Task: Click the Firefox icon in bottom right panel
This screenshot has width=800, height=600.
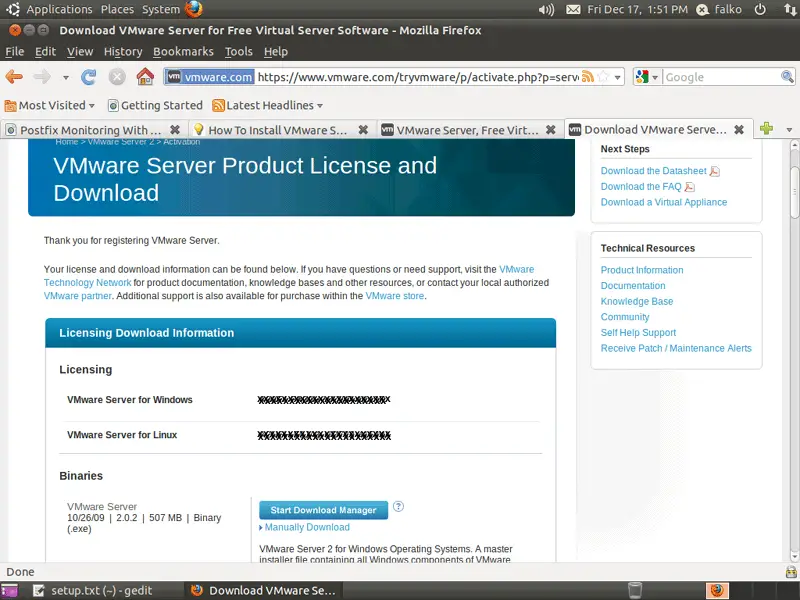Action: 717,590
